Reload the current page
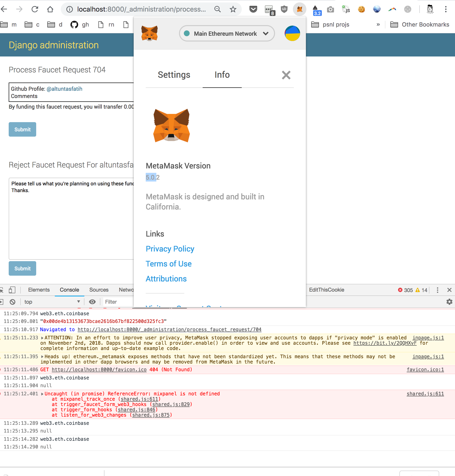The image size is (455, 476). tap(35, 9)
